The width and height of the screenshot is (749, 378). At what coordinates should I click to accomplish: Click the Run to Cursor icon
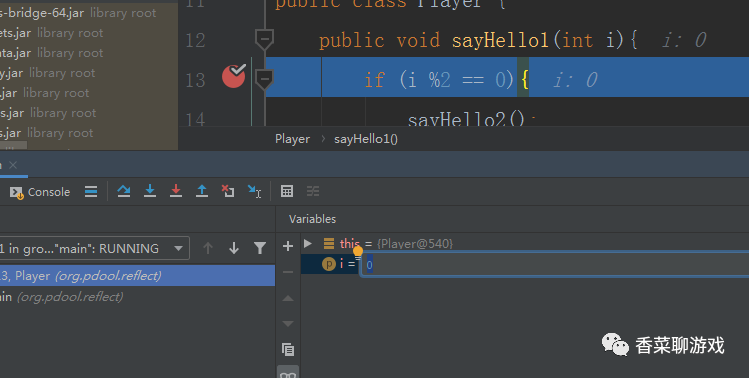click(254, 191)
